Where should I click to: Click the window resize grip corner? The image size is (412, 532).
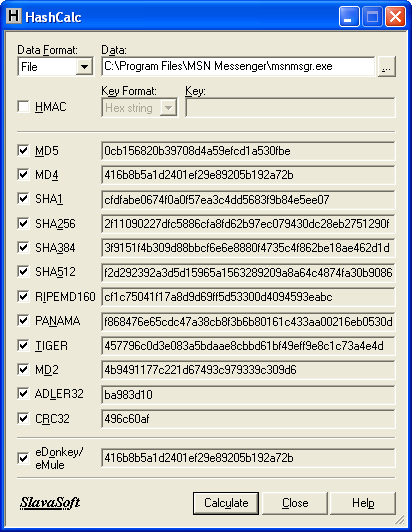click(x=400, y=519)
